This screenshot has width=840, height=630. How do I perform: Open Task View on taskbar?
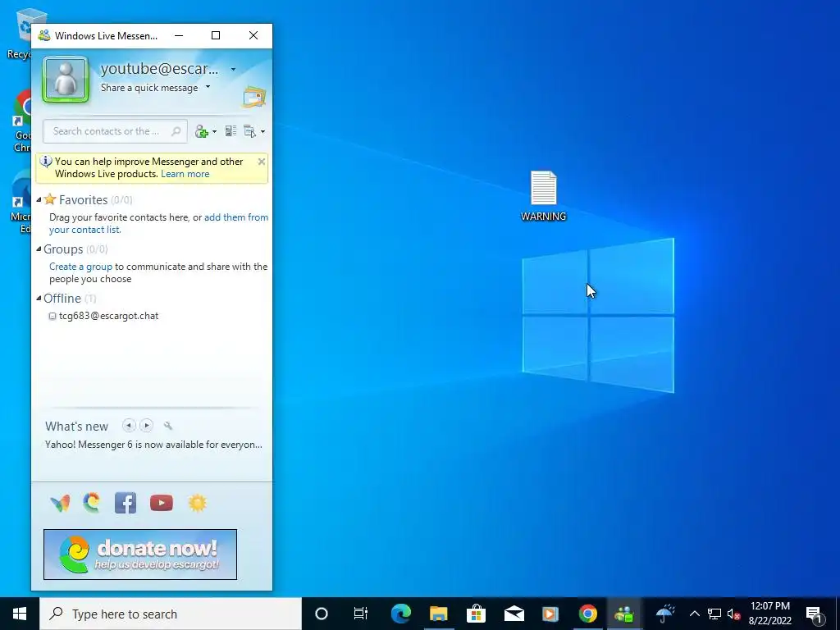tap(361, 614)
